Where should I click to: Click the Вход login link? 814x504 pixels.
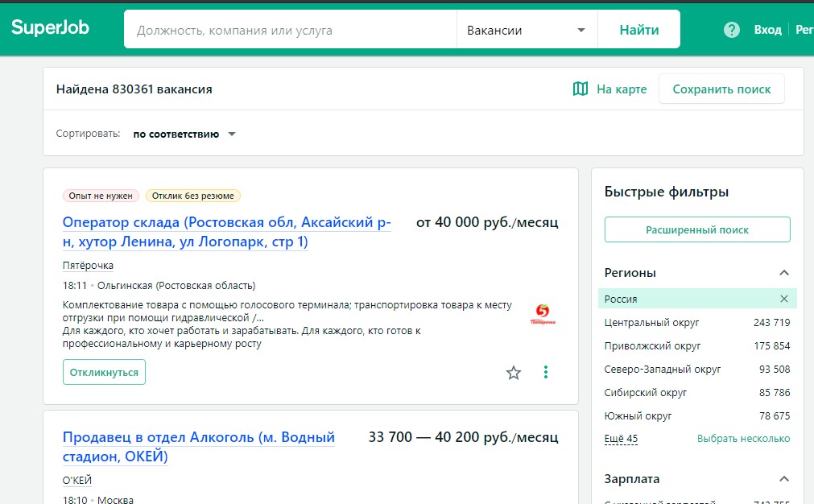tap(768, 30)
